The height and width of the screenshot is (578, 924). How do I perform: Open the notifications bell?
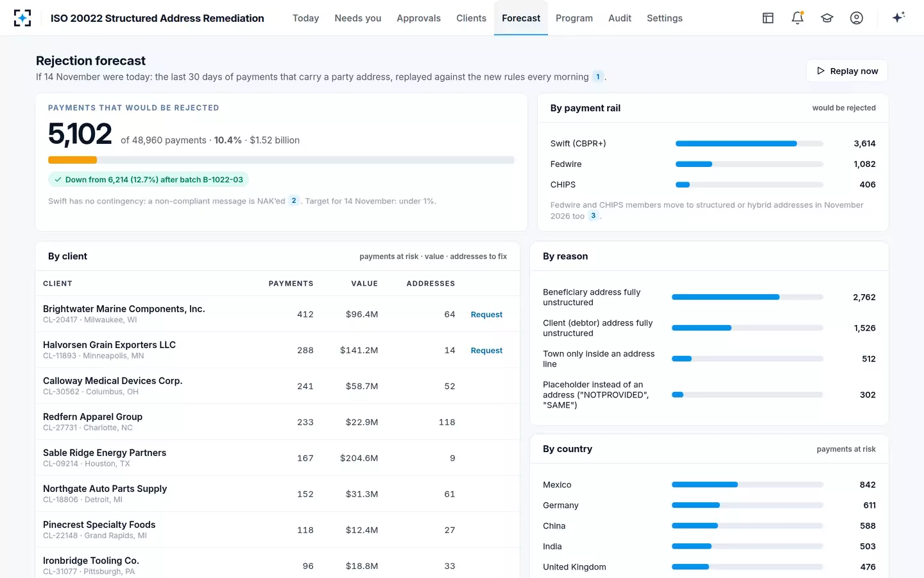click(798, 18)
